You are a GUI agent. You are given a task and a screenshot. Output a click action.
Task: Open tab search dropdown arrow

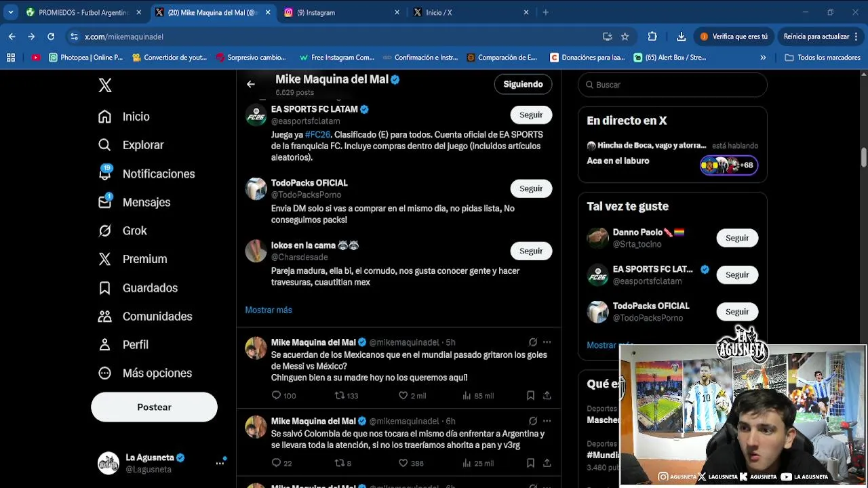pos(11,12)
